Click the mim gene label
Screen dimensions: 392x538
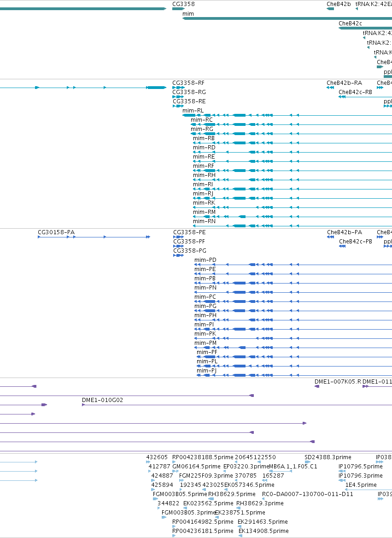(188, 14)
